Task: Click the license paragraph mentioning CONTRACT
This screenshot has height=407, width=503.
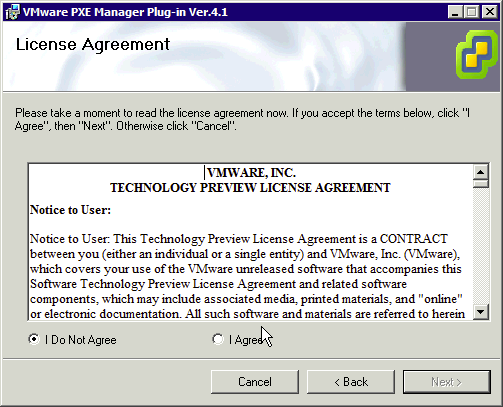Action: pos(247,276)
